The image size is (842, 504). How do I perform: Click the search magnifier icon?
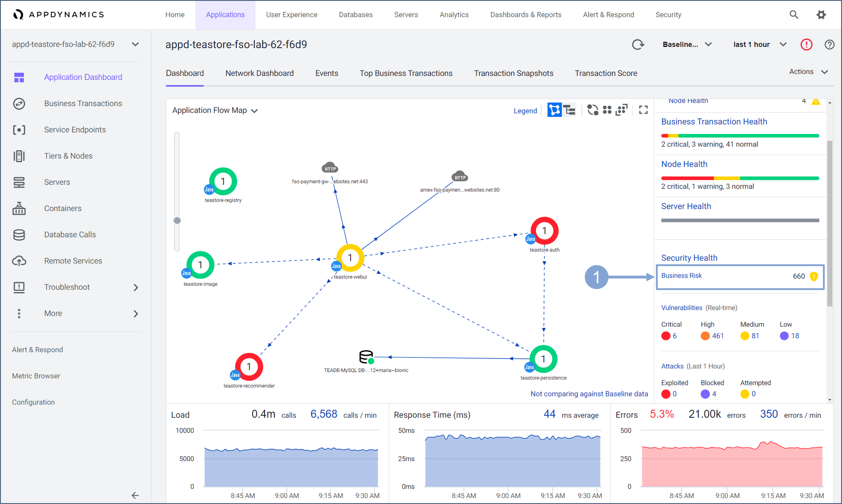[x=794, y=15]
